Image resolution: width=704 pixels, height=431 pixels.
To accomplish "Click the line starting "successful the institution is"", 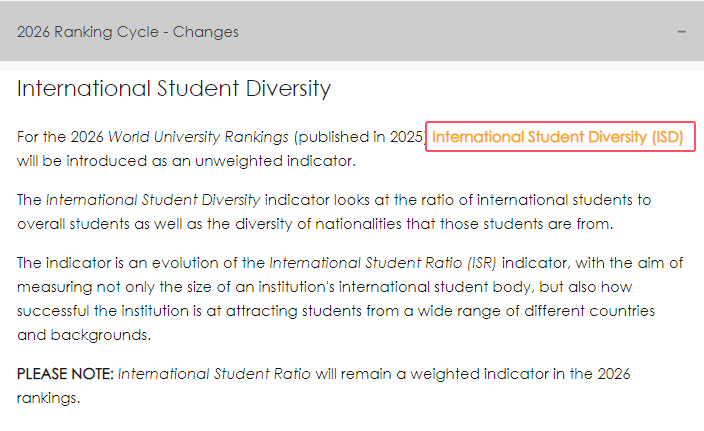I will click(330, 311).
